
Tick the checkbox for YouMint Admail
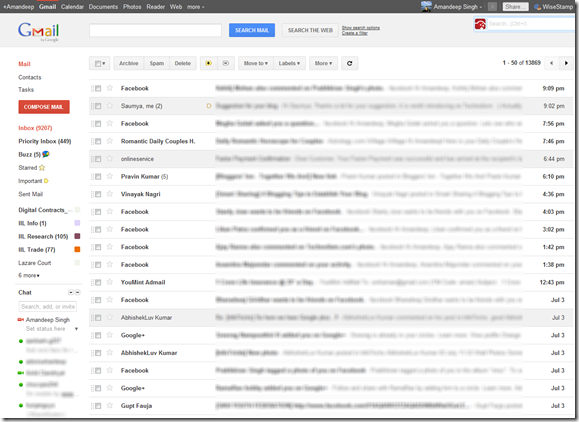click(98, 282)
